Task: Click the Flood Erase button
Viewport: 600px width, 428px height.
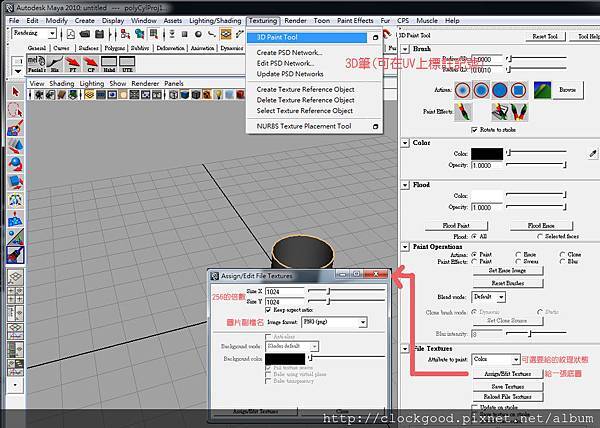Action: (541, 226)
